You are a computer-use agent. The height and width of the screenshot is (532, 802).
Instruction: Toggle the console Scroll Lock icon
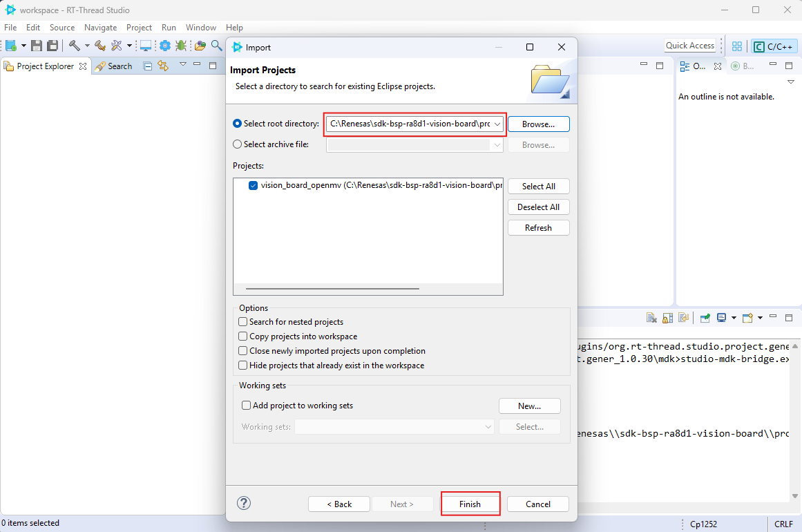tap(667, 318)
